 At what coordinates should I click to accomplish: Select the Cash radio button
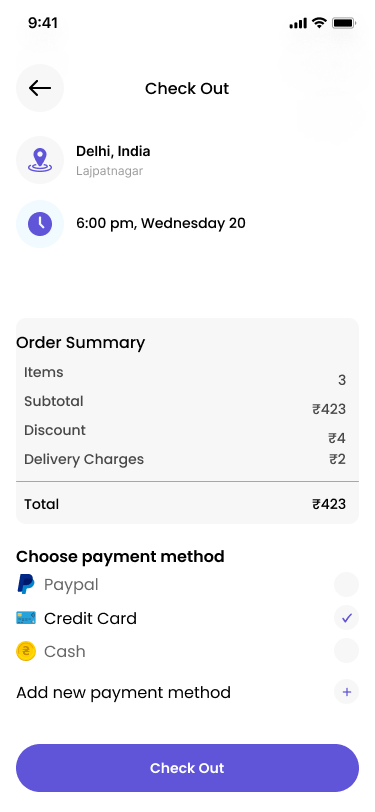[x=347, y=651]
